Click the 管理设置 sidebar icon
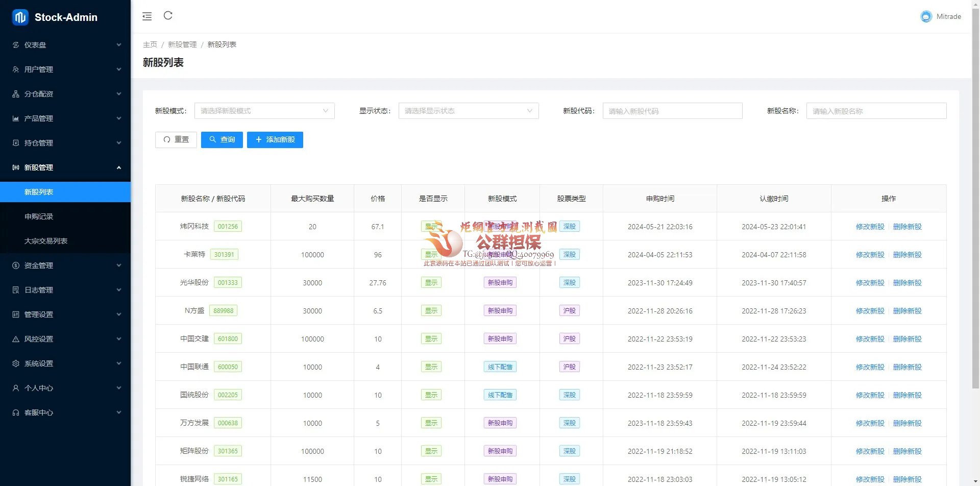This screenshot has width=980, height=486. point(16,314)
